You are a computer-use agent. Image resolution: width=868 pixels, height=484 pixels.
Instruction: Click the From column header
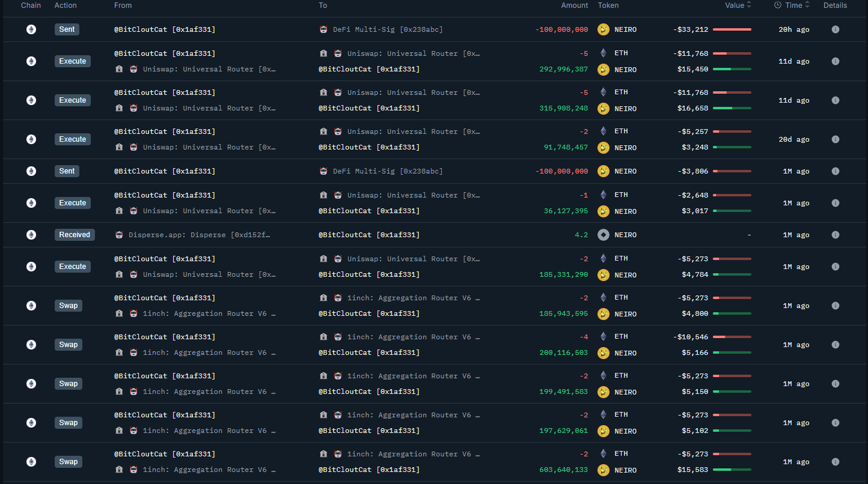click(x=123, y=5)
